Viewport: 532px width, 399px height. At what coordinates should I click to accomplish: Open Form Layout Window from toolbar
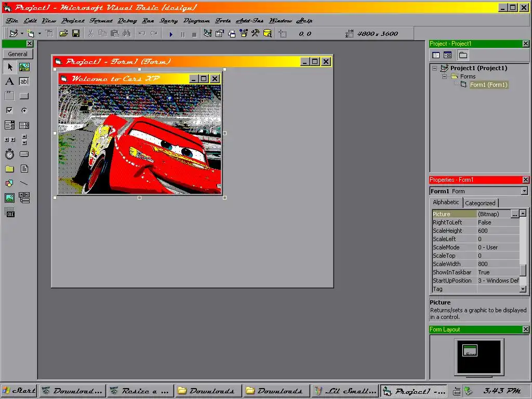click(x=232, y=33)
